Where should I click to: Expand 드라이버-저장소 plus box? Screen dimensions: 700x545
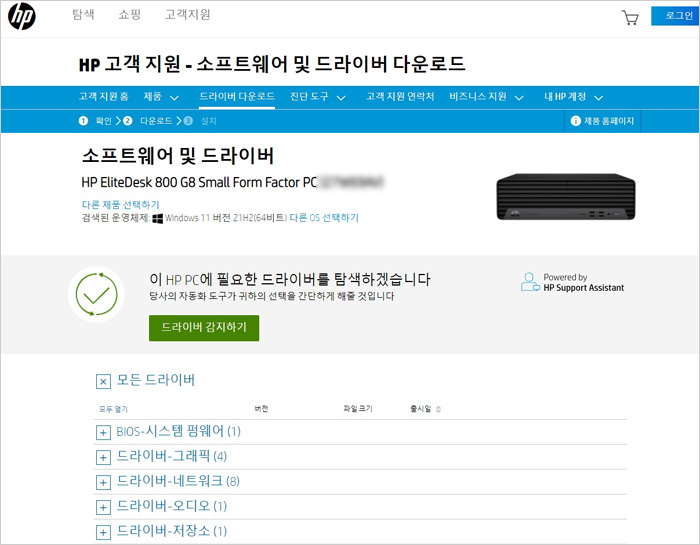pyautogui.click(x=103, y=533)
